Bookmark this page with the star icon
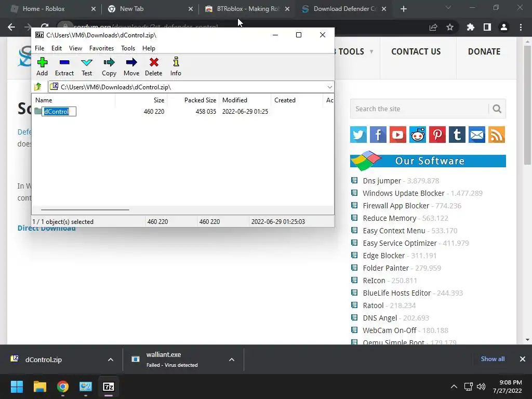This screenshot has height=399, width=532. pos(450,27)
